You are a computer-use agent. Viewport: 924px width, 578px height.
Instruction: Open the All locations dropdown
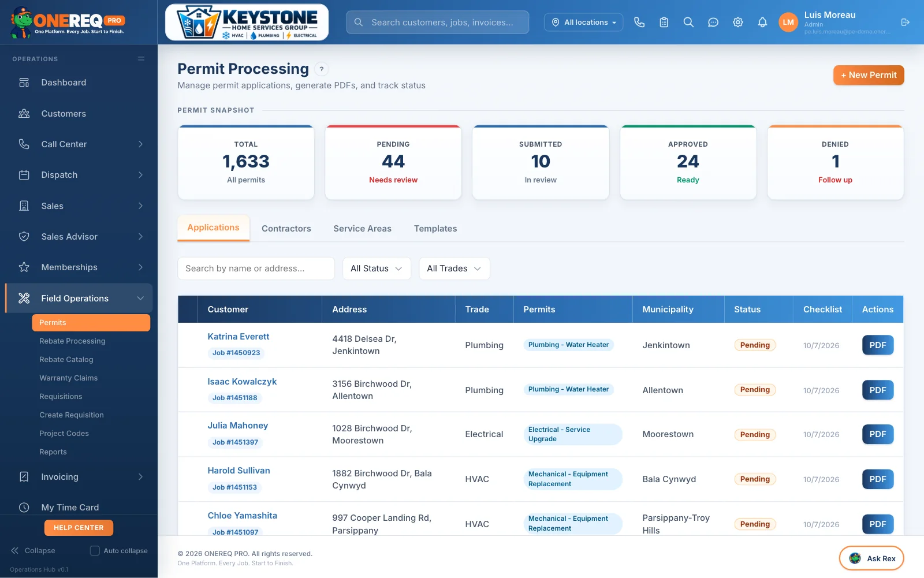click(x=583, y=22)
